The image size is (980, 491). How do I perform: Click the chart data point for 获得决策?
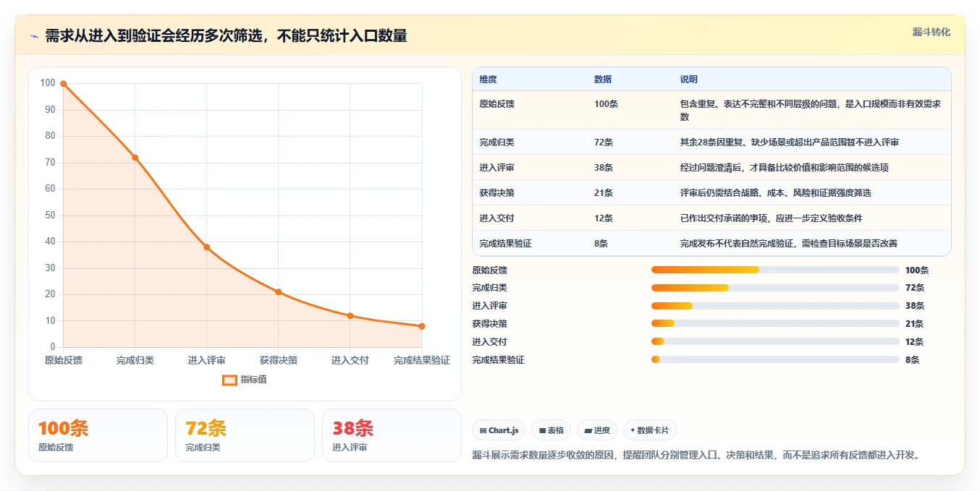(x=279, y=292)
